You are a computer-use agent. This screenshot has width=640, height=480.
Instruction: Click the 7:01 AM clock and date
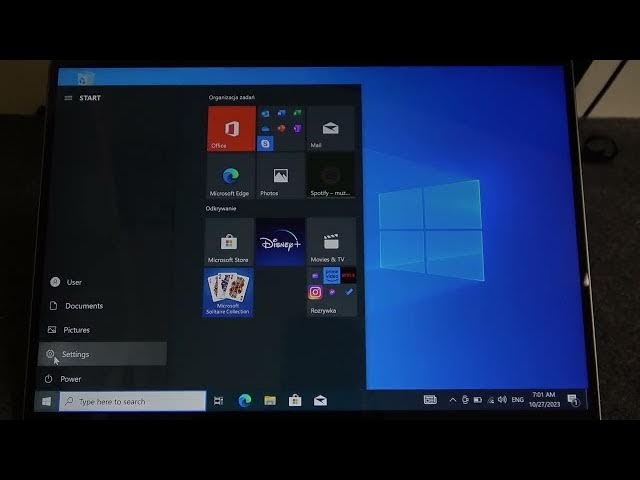544,400
